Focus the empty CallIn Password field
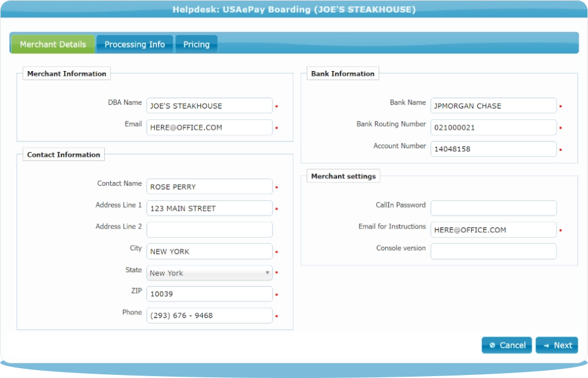588x378 pixels. [x=494, y=208]
